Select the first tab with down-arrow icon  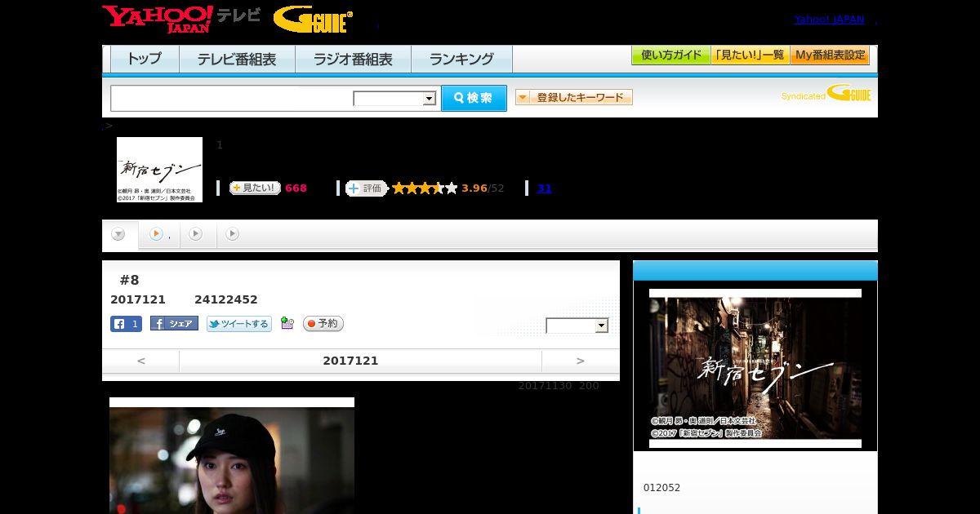pos(118,235)
